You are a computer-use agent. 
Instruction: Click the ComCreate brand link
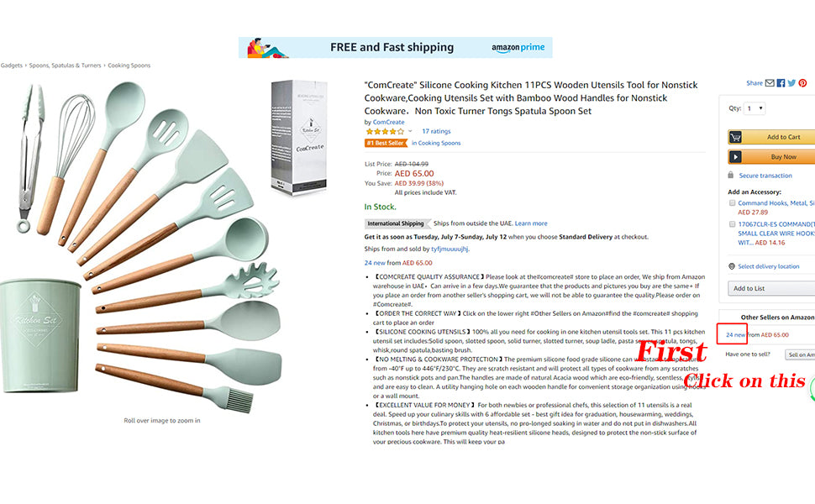(388, 122)
